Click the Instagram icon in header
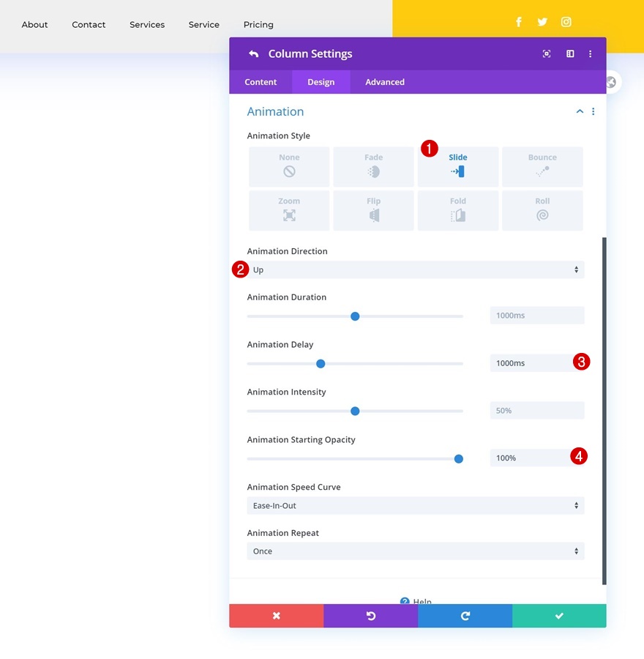This screenshot has height=659, width=644. (x=566, y=22)
